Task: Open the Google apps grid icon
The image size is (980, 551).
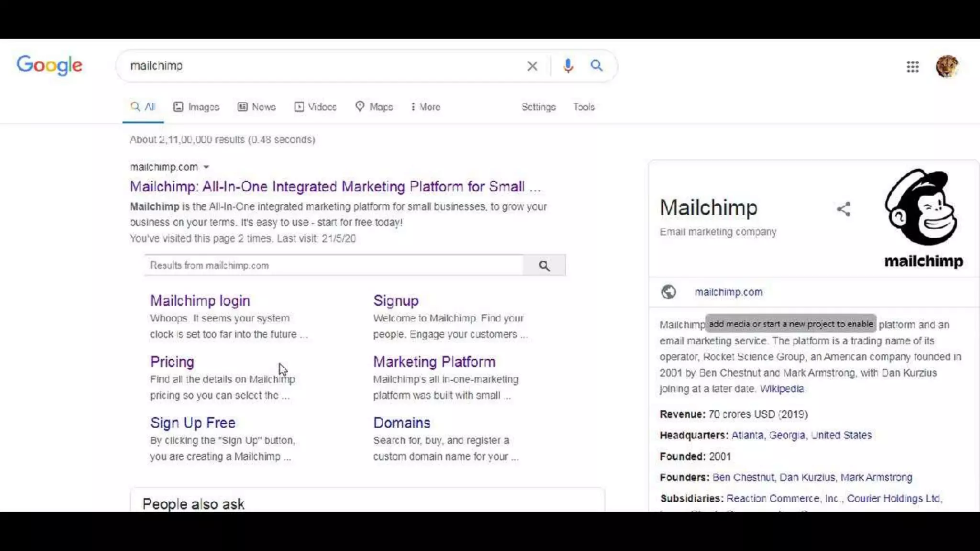Action: click(913, 66)
